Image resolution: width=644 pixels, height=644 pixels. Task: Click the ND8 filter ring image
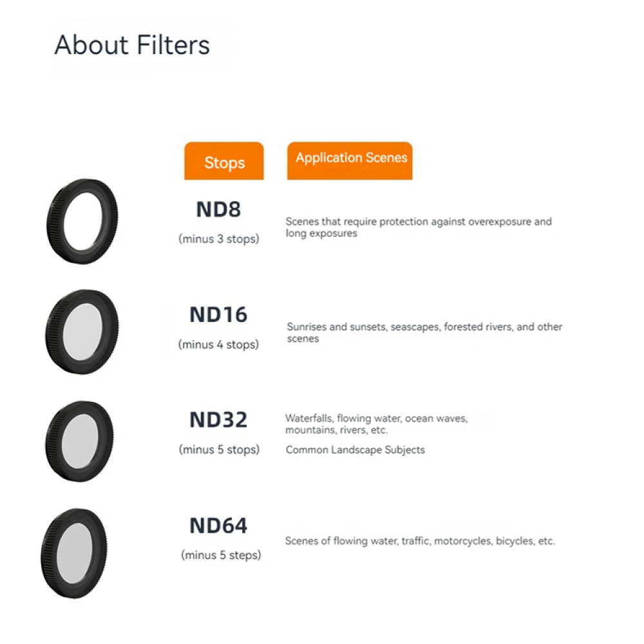(82, 222)
